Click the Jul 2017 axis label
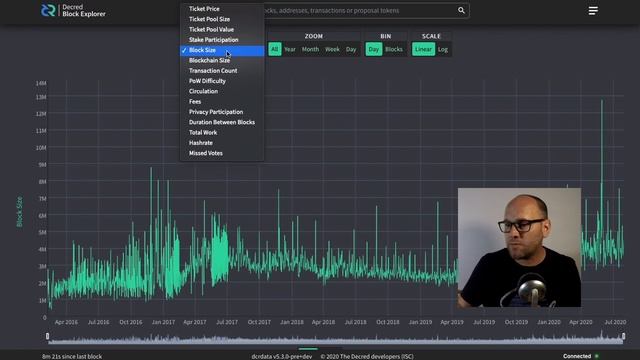Viewport: 640px width, 360px height. 227,322
